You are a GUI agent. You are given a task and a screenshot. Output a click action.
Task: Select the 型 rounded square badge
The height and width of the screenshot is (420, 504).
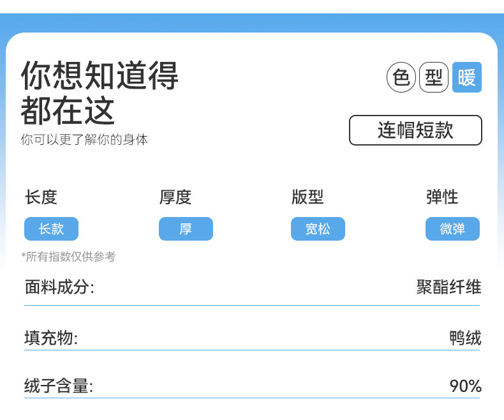[434, 78]
